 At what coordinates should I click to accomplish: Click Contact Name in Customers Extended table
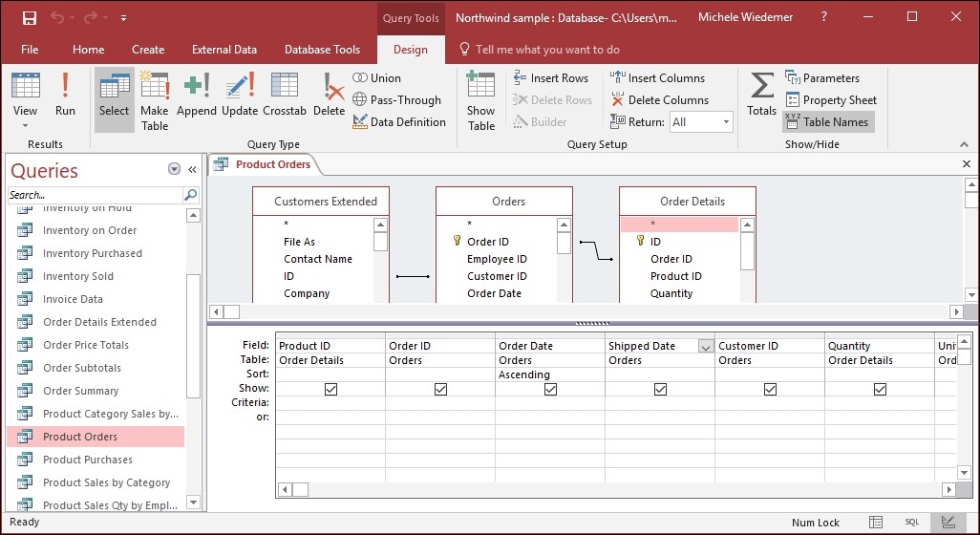[x=317, y=259]
